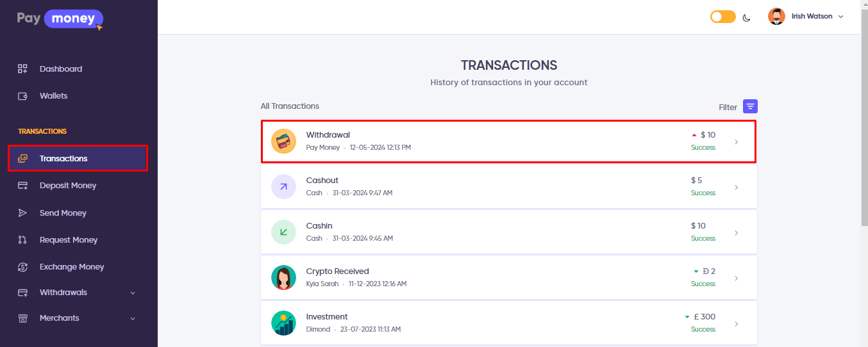Expand the Merchants submenu

(x=133, y=319)
